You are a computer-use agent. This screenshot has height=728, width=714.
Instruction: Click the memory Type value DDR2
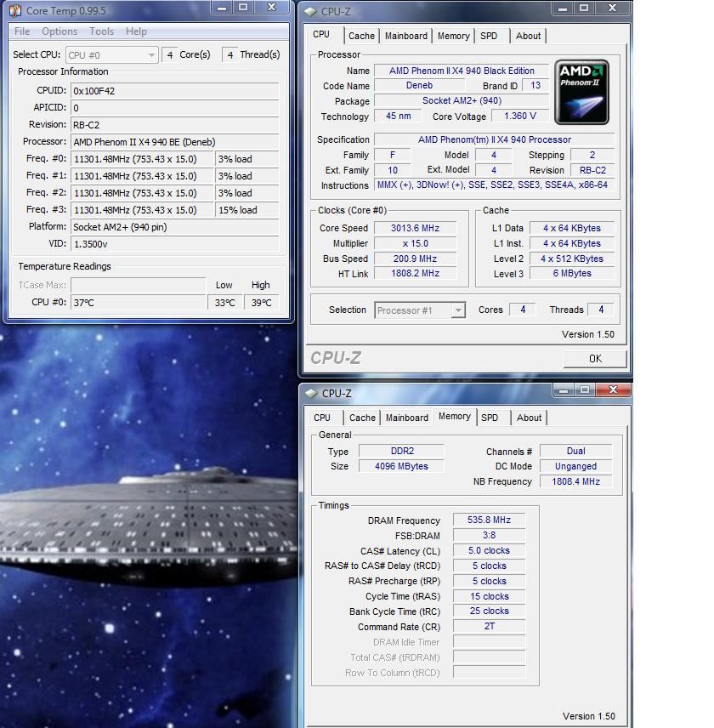point(402,451)
